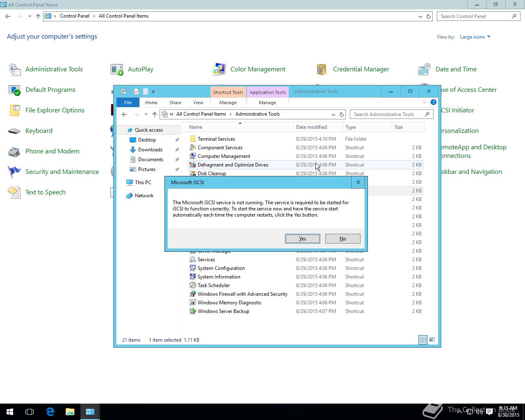Launch Microsoft Edge from taskbar
Image resolution: width=525 pixels, height=420 pixels.
(50, 412)
